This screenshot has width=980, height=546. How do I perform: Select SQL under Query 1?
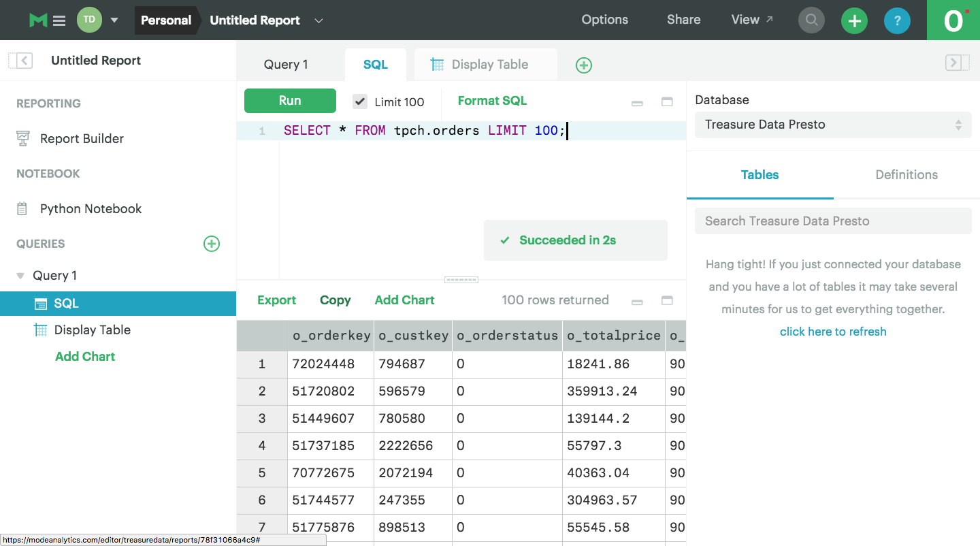click(118, 304)
